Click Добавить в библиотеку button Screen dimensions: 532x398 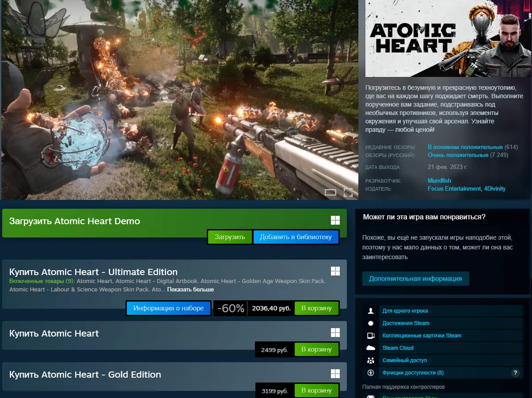296,237
